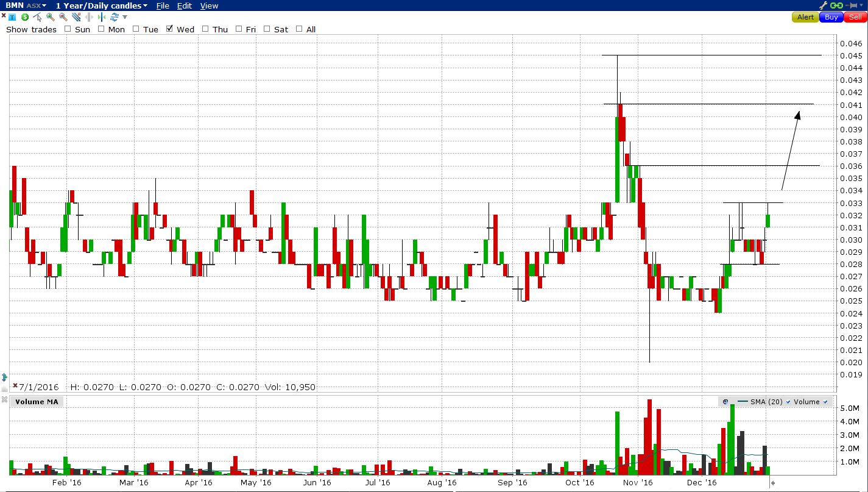Enable the Tue show trades checkbox
Image resolution: width=868 pixels, height=492 pixels.
(136, 29)
